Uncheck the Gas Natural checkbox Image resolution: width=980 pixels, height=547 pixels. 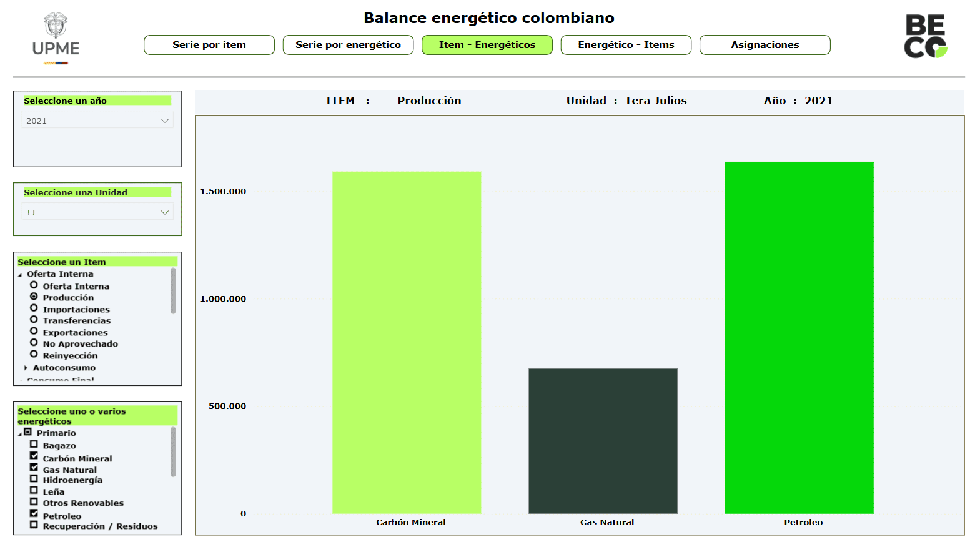click(34, 467)
